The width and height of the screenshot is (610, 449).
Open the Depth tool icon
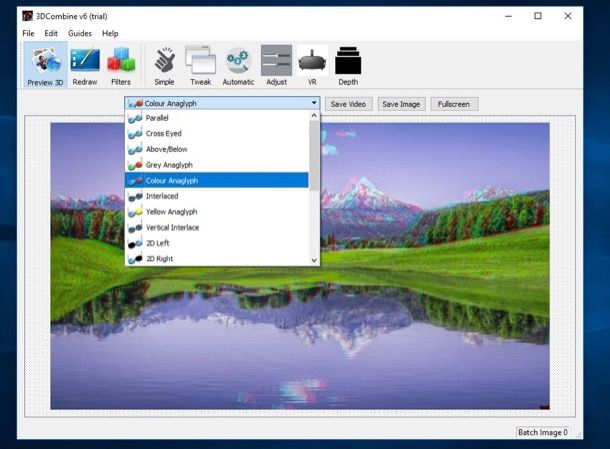[348, 60]
